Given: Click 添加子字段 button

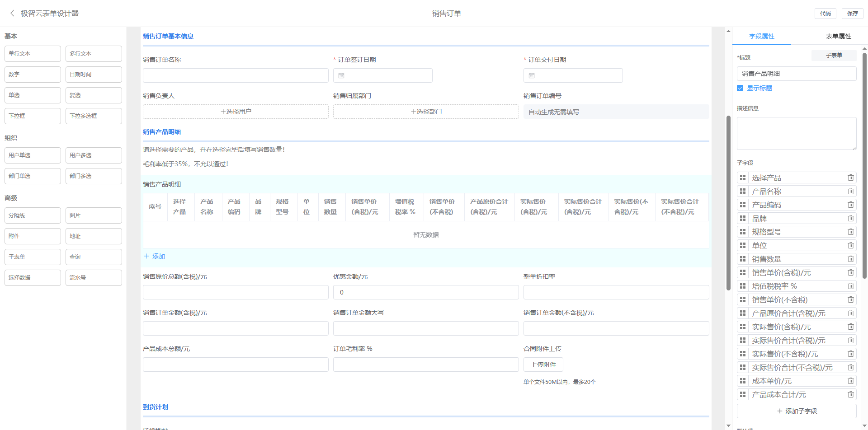Looking at the screenshot, I should [x=797, y=411].
